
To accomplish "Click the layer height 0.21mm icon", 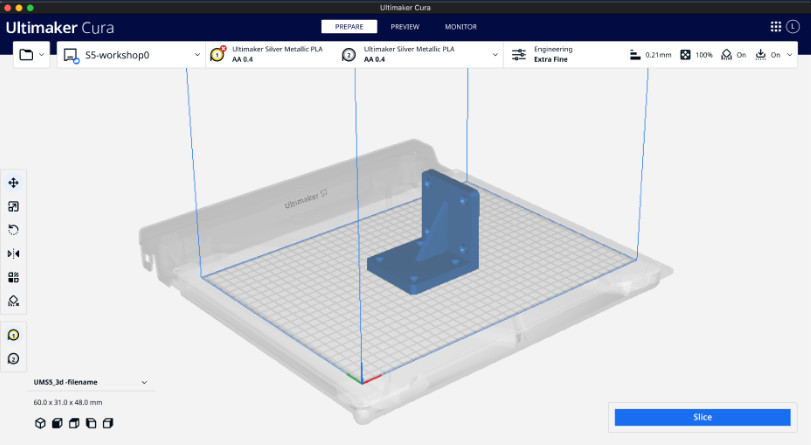I will click(635, 55).
